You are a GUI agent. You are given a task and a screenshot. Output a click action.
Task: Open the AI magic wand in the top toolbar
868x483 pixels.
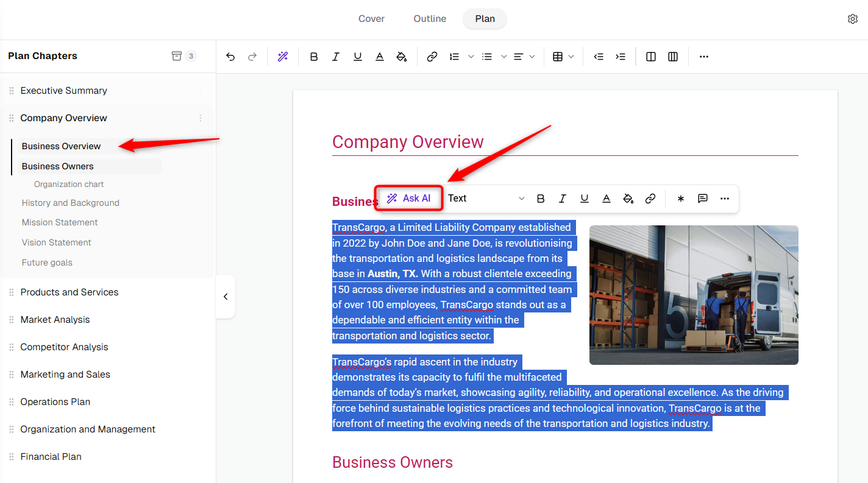(283, 57)
